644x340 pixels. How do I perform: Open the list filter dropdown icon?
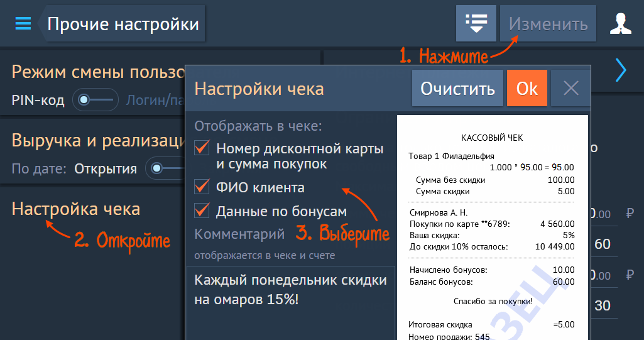(476, 24)
